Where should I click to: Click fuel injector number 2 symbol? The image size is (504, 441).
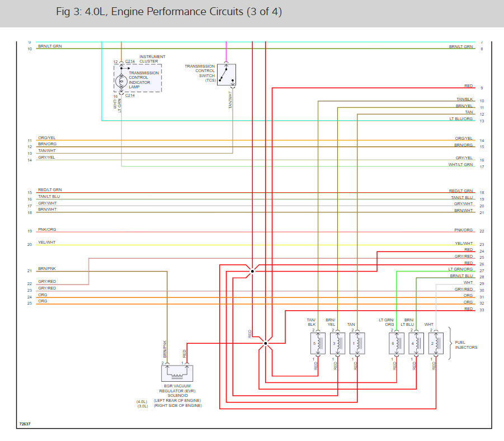point(436,343)
